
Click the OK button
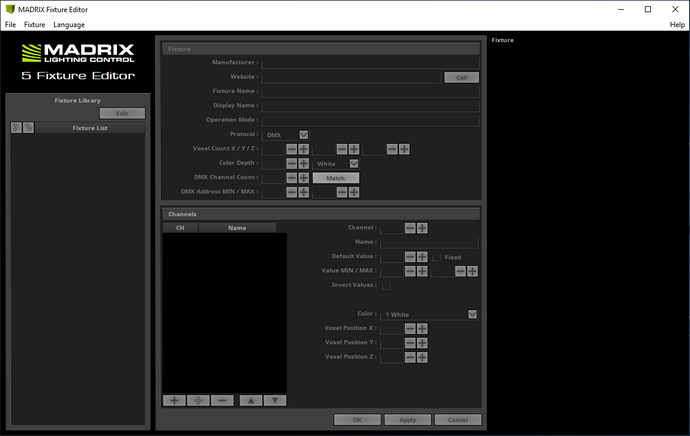point(357,420)
